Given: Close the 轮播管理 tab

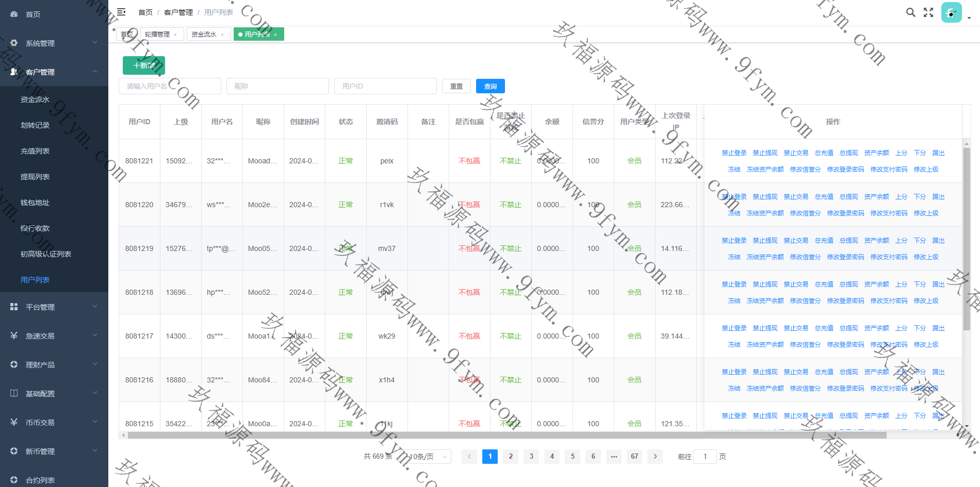Looking at the screenshot, I should pos(175,35).
